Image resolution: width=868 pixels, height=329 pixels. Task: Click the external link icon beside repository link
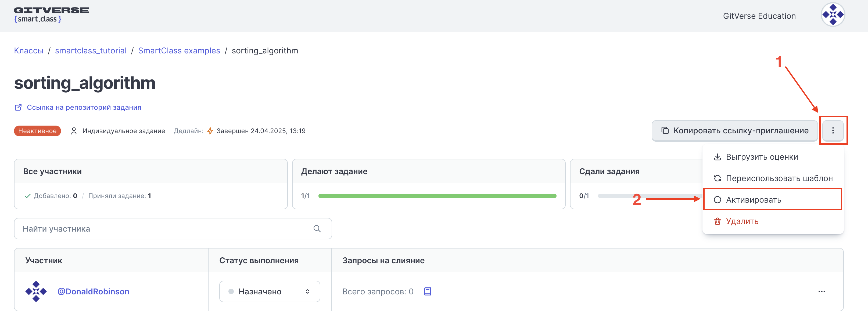[x=18, y=107]
